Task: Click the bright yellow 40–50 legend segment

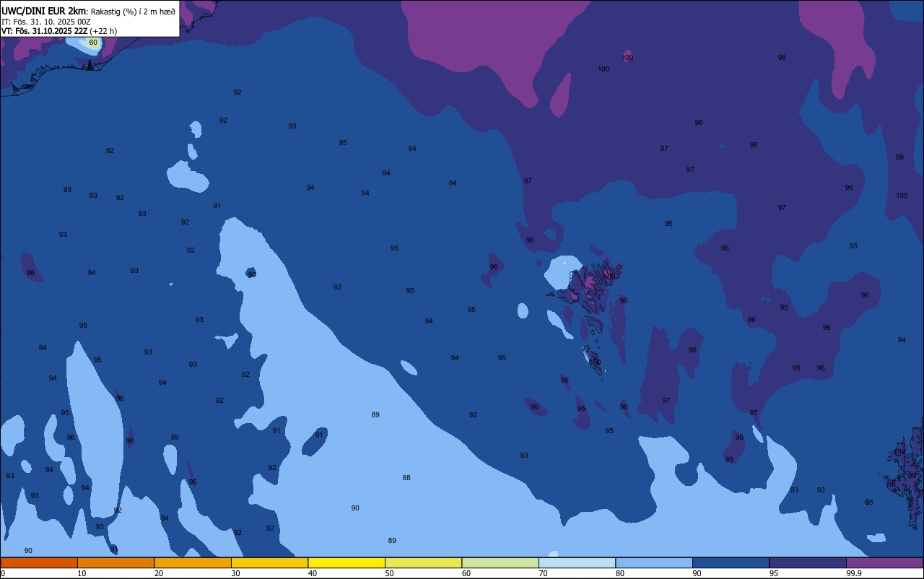Action: 346,562
